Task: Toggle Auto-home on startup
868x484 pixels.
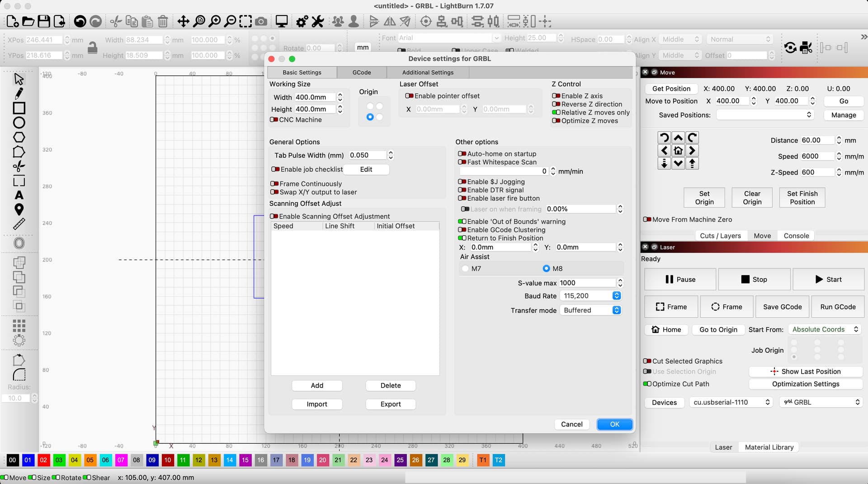Action: pyautogui.click(x=462, y=154)
